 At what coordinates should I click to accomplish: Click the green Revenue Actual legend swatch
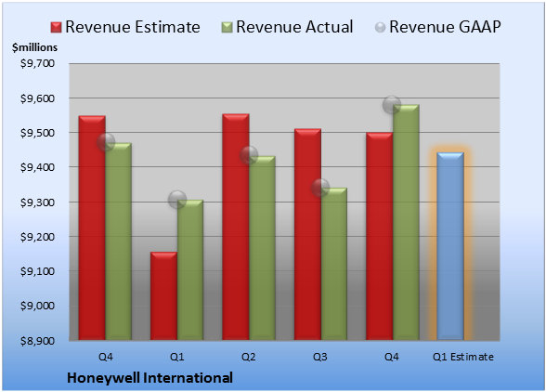pyautogui.click(x=227, y=28)
